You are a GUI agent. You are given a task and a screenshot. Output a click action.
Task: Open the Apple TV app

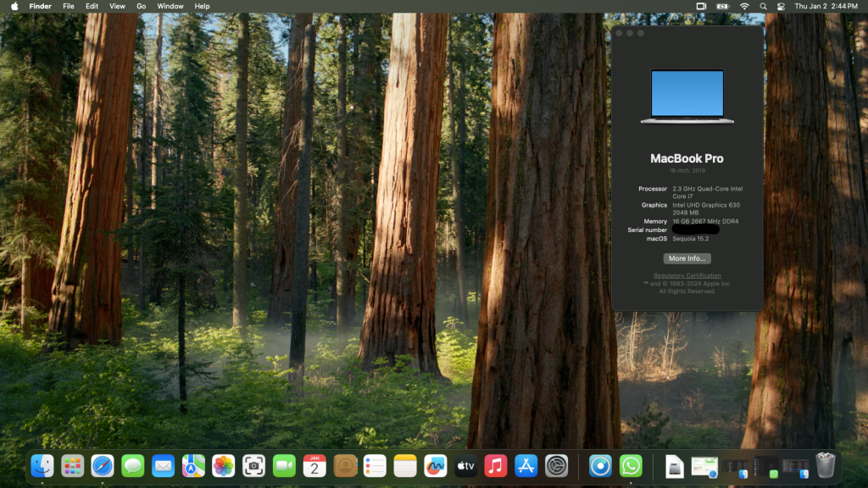click(465, 465)
